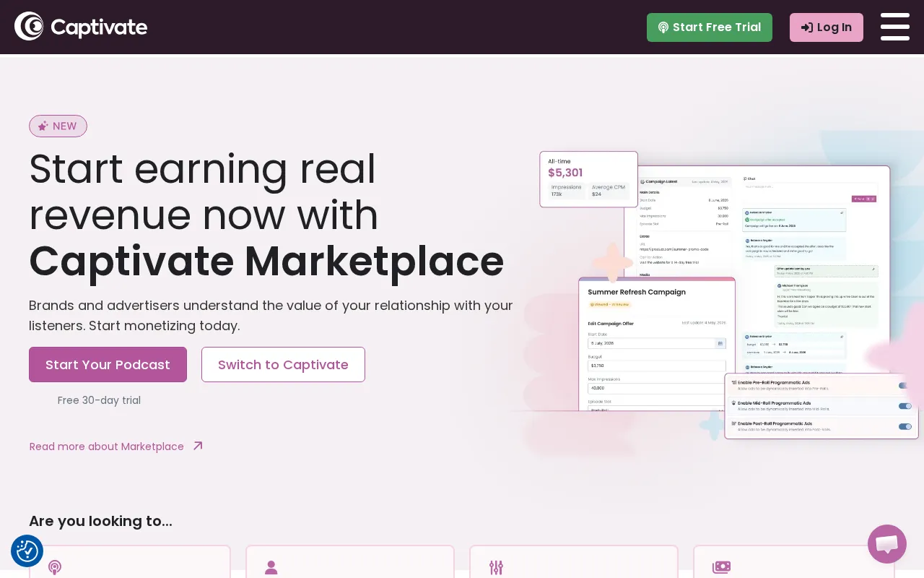Click the Captivate wordmark text
This screenshot has width=924, height=578.
(x=99, y=27)
